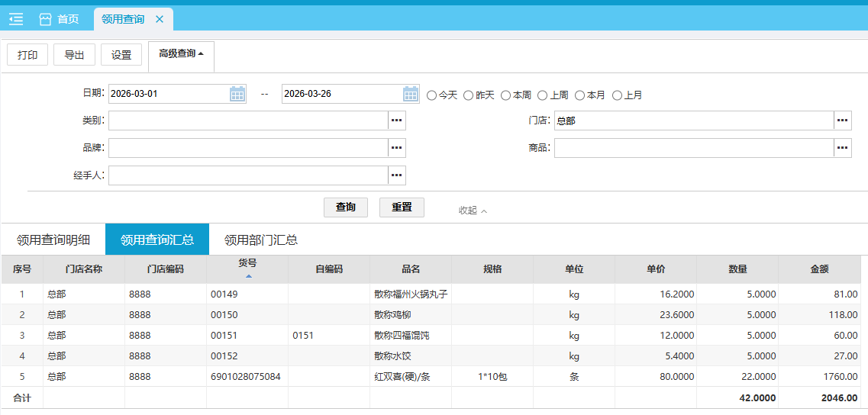868x415 pixels.
Task: Click the 类别 ellipsis browse button
Action: tap(396, 121)
